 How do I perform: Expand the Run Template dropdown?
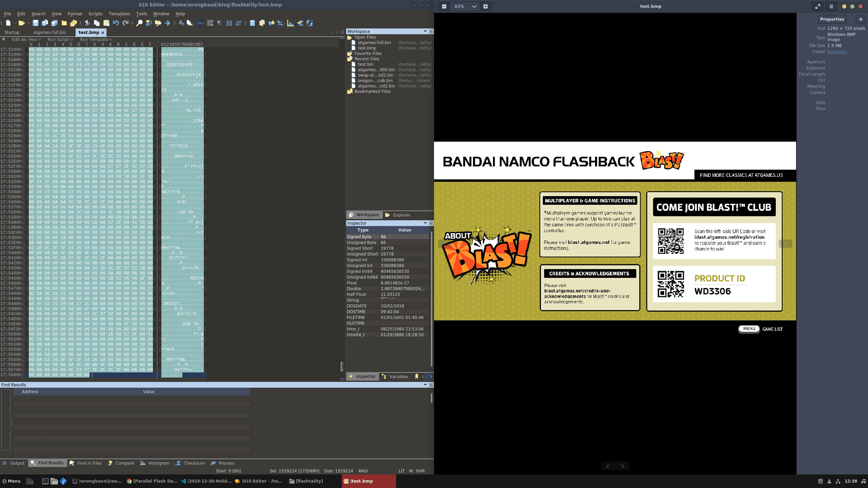click(96, 39)
